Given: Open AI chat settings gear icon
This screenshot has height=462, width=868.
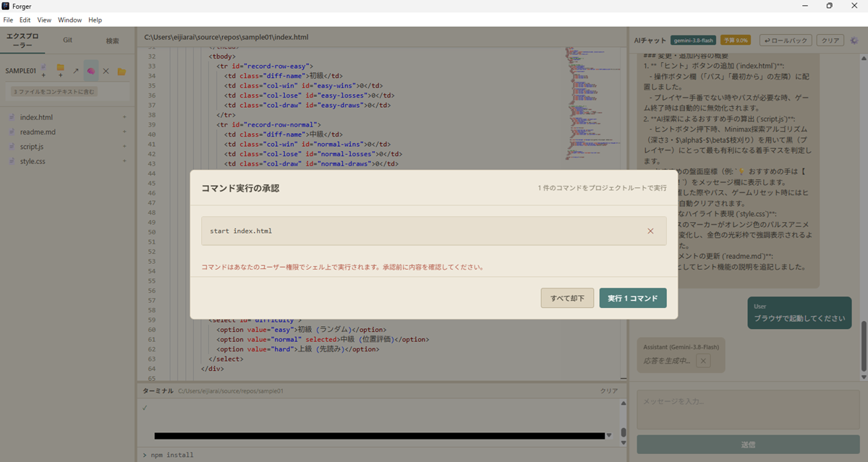Looking at the screenshot, I should click(854, 40).
